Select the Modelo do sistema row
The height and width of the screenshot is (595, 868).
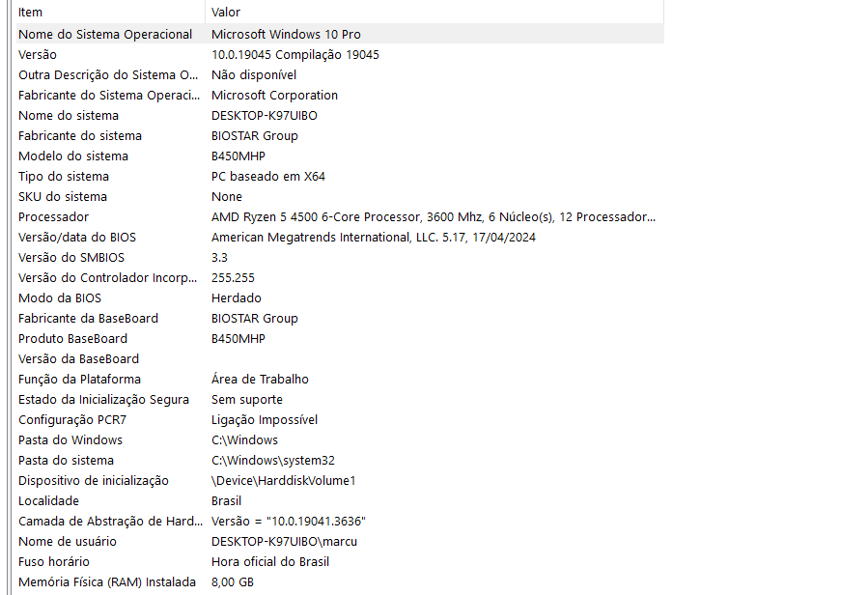(x=340, y=156)
